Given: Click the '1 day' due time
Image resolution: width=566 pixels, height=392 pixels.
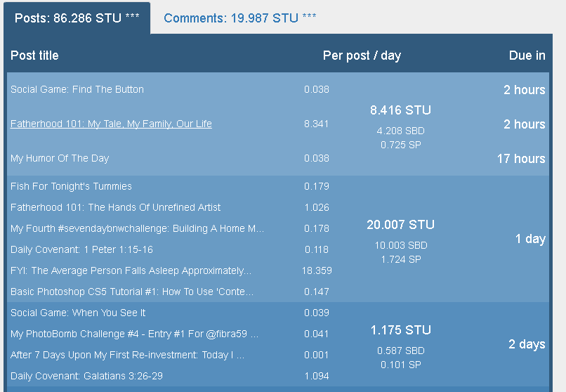Looking at the screenshot, I should point(530,239).
